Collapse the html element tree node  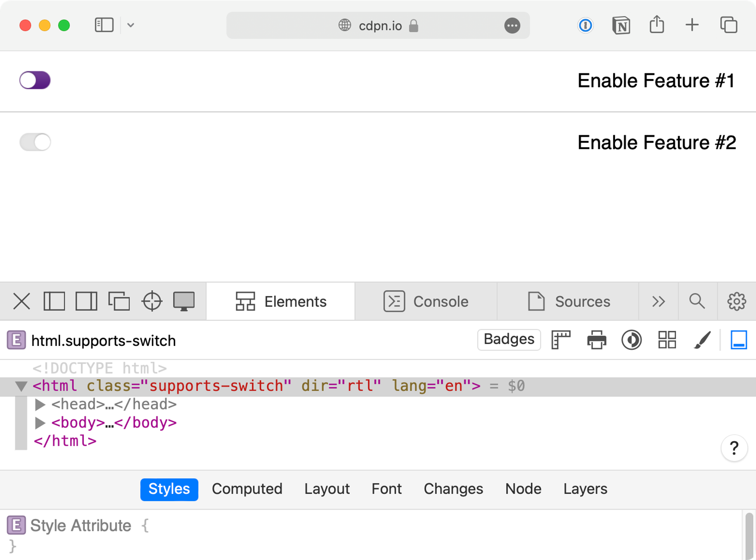[21, 386]
